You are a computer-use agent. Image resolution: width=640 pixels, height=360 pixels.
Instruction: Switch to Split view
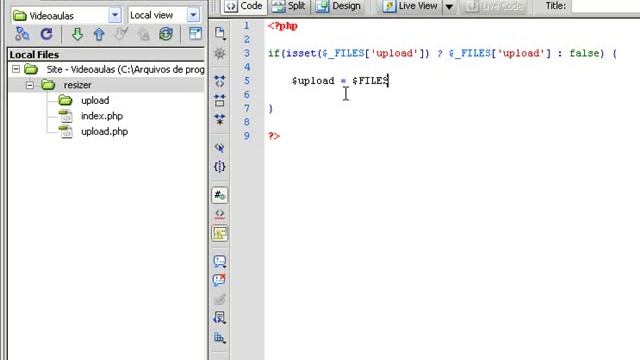[x=289, y=6]
